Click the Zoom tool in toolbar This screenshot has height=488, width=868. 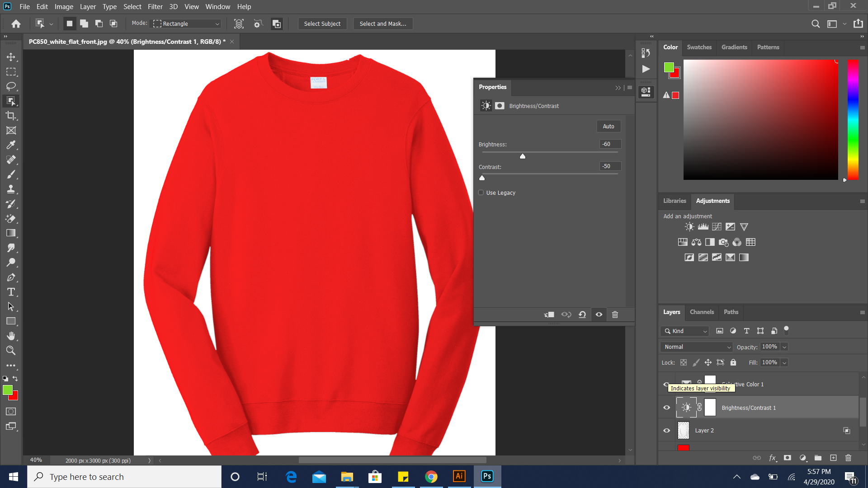pyautogui.click(x=11, y=351)
